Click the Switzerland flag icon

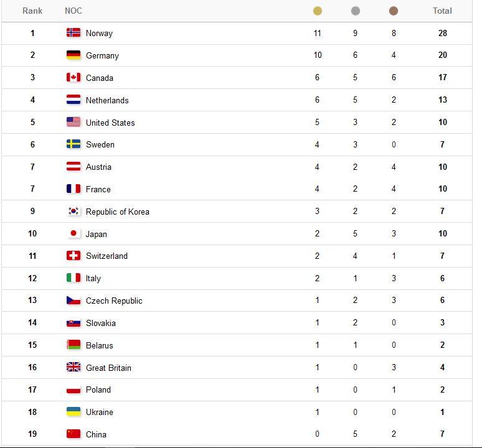(x=73, y=256)
